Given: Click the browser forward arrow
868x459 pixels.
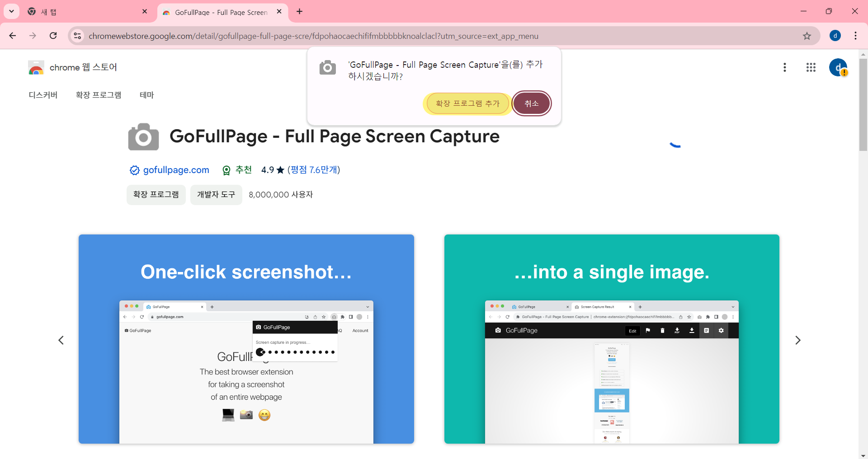Looking at the screenshot, I should (33, 36).
